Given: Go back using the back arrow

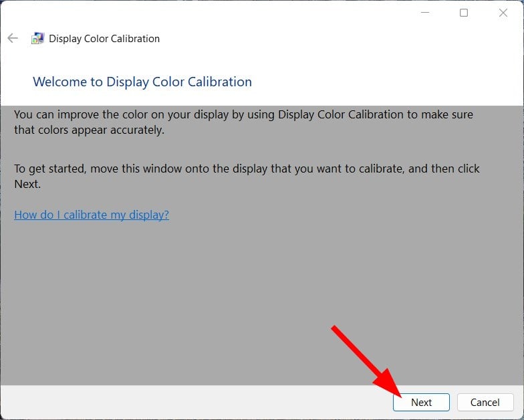Looking at the screenshot, I should coord(13,38).
